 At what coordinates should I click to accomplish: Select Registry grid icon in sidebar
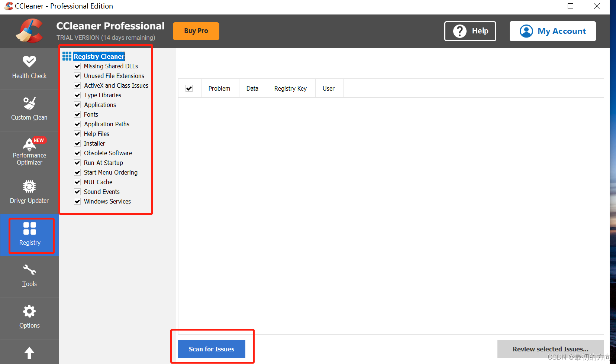30,228
